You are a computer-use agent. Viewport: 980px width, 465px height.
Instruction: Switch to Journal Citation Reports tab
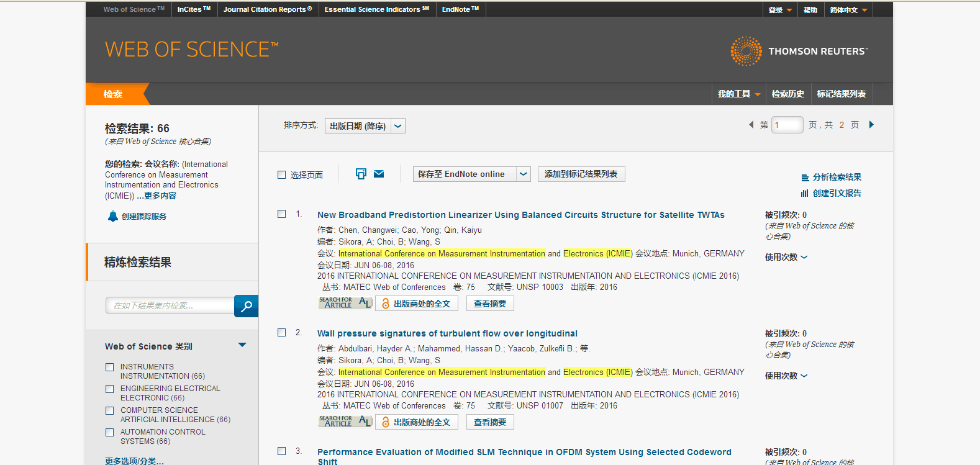[x=268, y=9]
